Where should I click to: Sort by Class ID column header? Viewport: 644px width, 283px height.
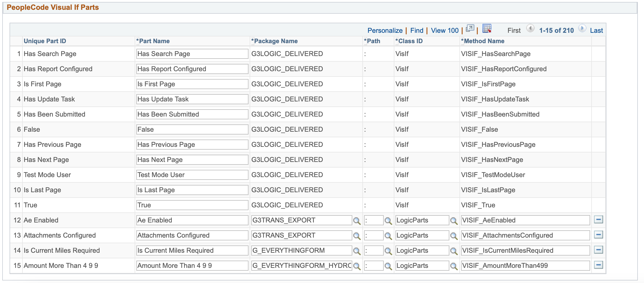[x=410, y=41]
